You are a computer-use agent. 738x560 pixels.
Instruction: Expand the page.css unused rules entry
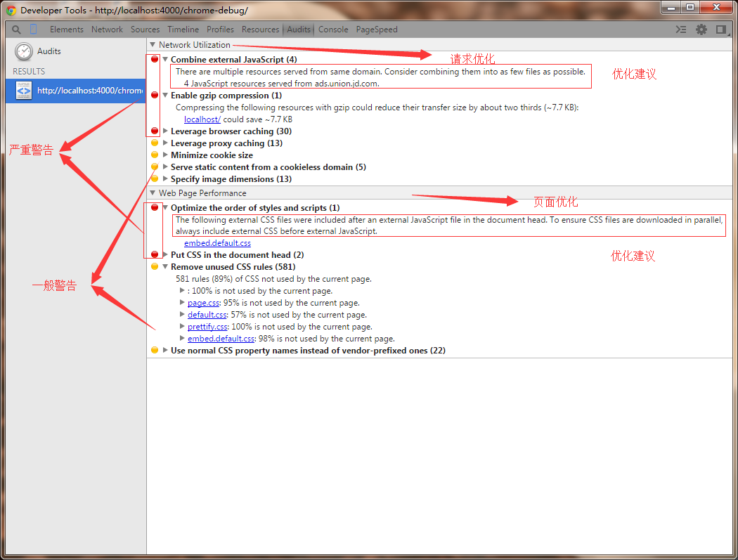click(182, 302)
